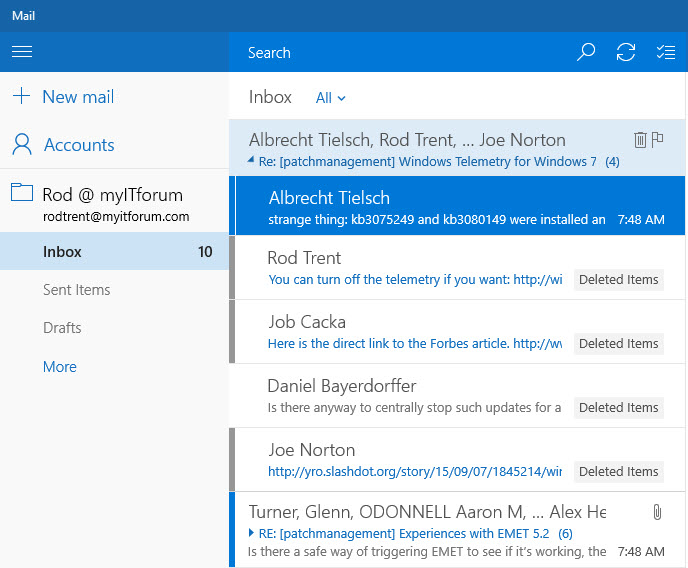Click the Rod @ myITforum folder icon
The image size is (688, 568).
click(x=21, y=193)
